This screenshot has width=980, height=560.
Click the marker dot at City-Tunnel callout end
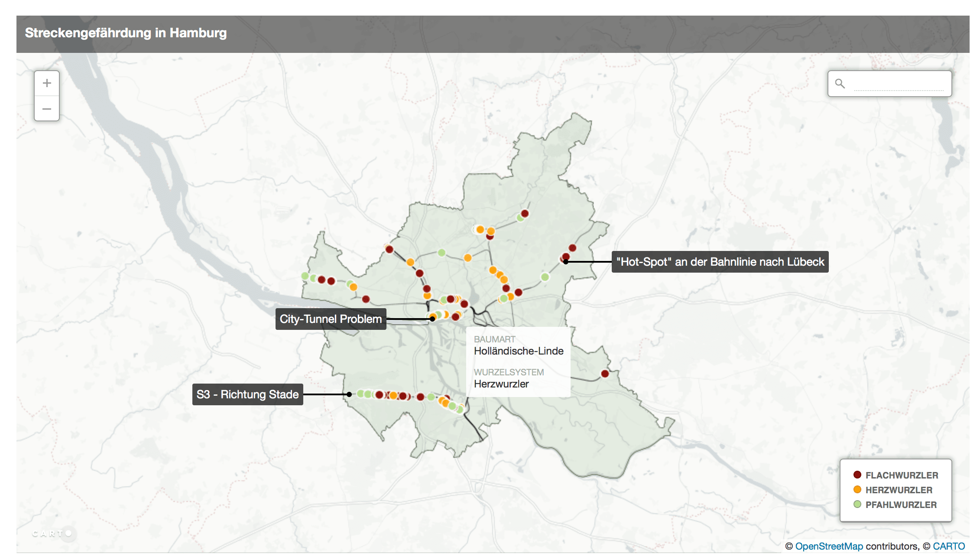pyautogui.click(x=432, y=319)
